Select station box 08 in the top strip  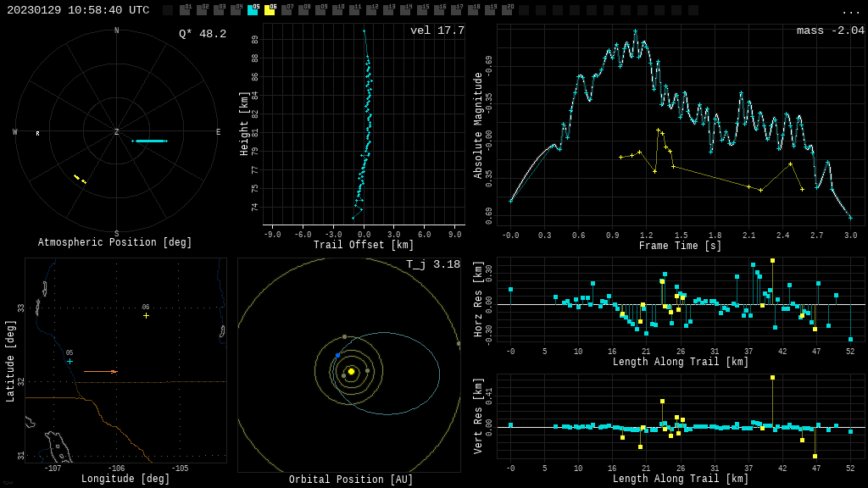(304, 10)
